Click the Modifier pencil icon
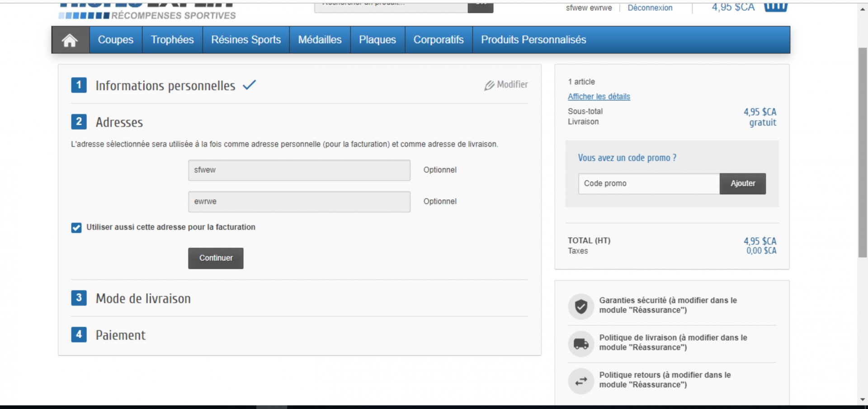The height and width of the screenshot is (409, 868). tap(489, 85)
